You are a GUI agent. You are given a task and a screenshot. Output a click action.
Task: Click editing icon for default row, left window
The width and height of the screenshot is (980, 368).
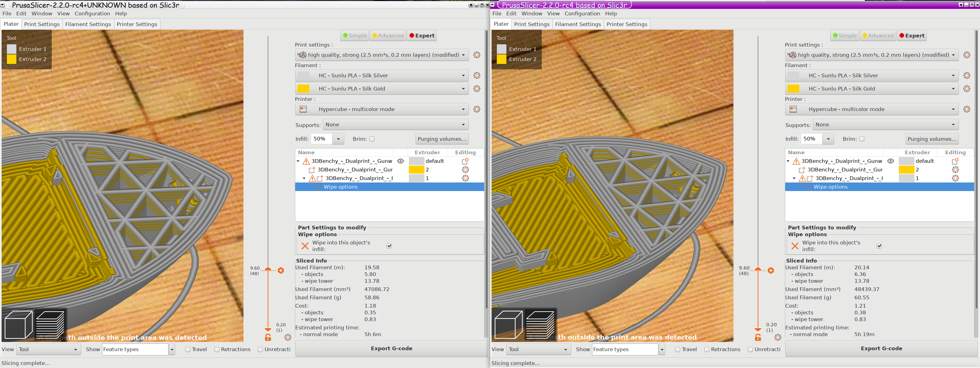pos(465,161)
